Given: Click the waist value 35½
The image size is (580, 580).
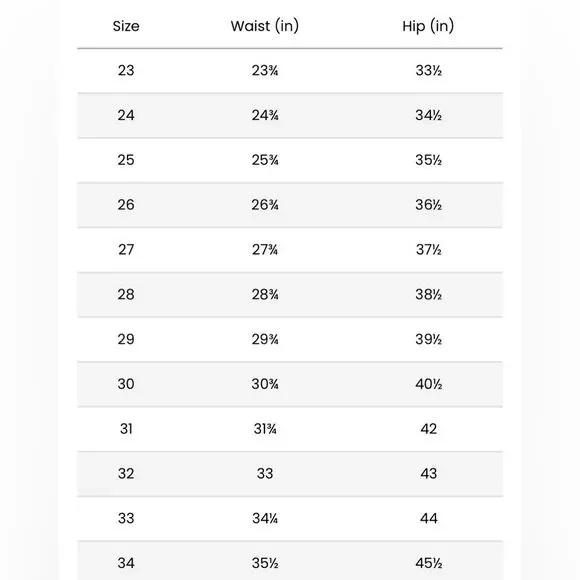Looking at the screenshot, I should [265, 563].
